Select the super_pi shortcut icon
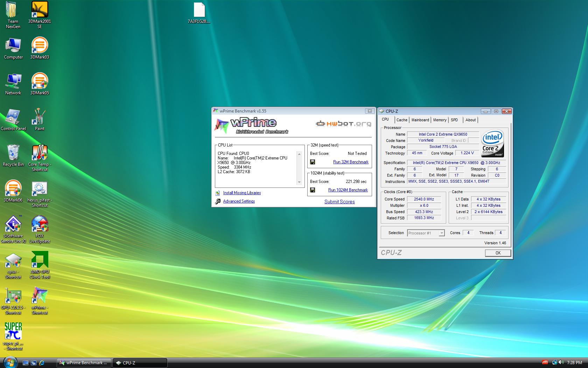The image size is (588, 368). 13,337
